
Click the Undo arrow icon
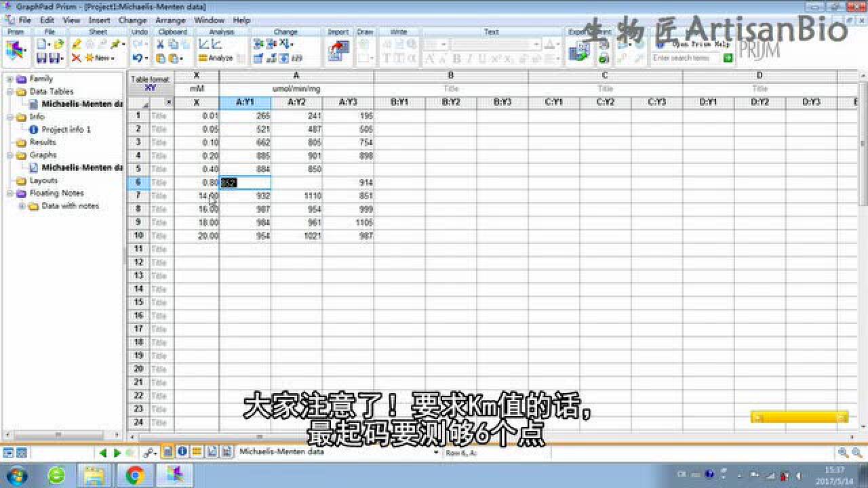point(138,58)
